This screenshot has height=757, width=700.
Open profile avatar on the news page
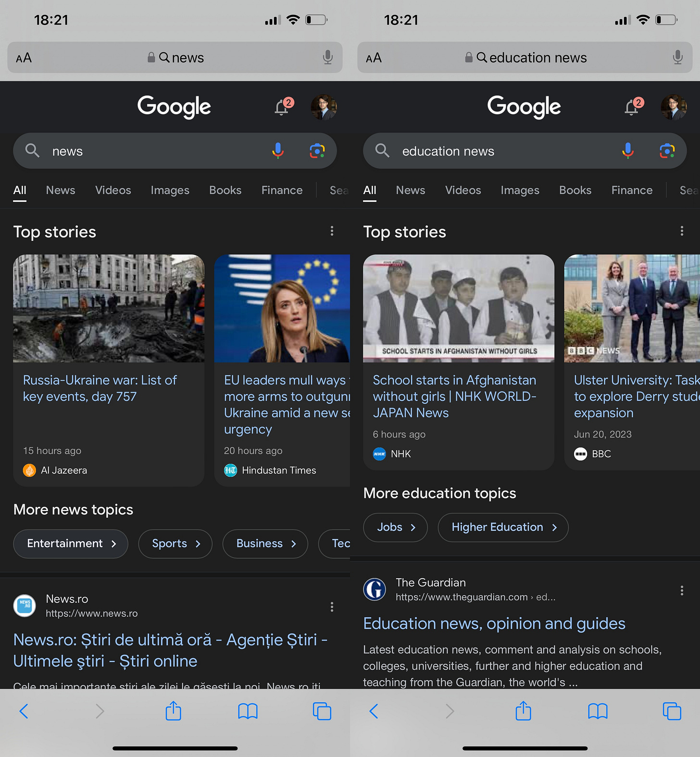[x=324, y=107]
